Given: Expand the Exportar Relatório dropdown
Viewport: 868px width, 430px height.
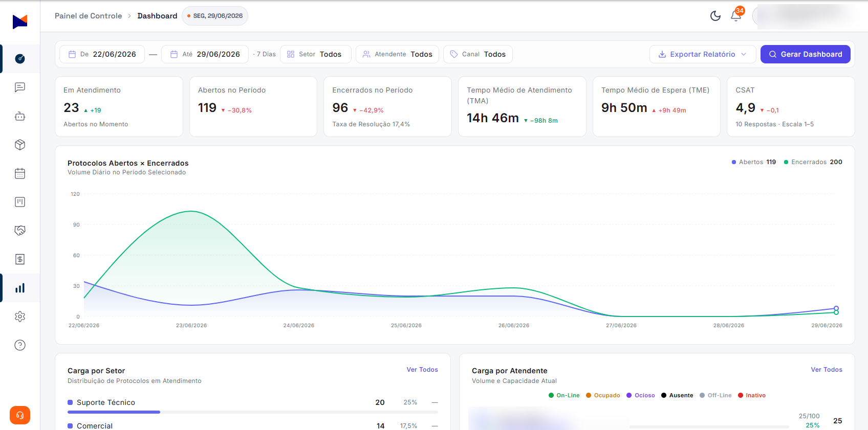Looking at the screenshot, I should click(x=702, y=54).
